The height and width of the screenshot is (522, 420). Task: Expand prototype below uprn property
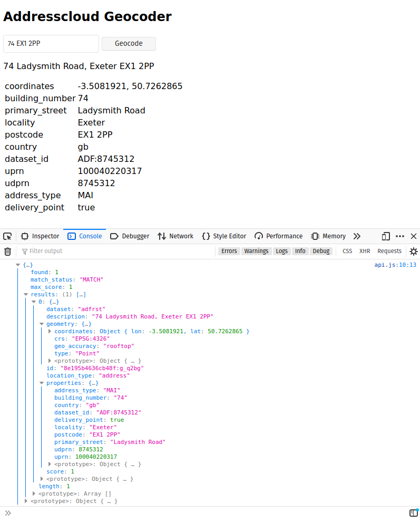coord(50,465)
